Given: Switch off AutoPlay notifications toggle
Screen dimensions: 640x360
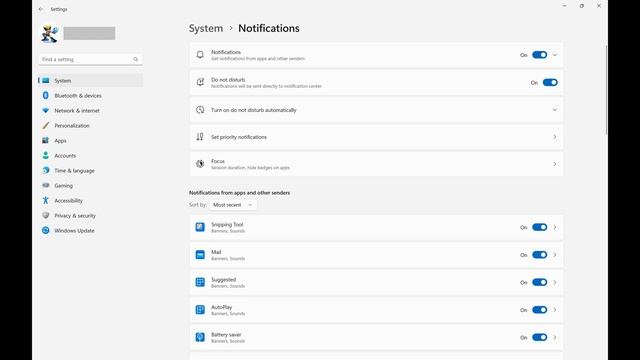Looking at the screenshot, I should 540,310.
